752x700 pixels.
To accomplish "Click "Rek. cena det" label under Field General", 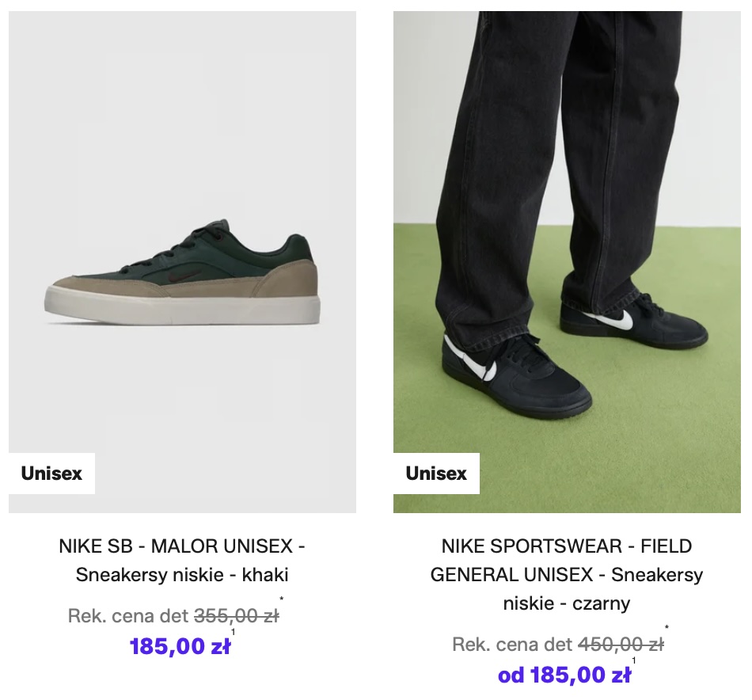I will (513, 645).
